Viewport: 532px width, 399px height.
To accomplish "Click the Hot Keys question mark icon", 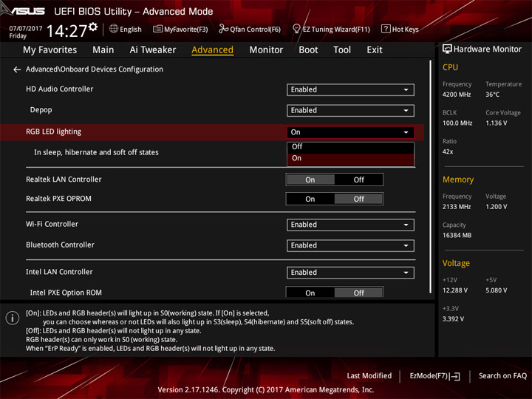I will point(386,29).
